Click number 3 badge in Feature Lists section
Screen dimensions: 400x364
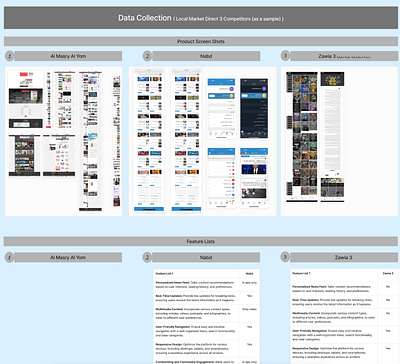[x=285, y=257]
